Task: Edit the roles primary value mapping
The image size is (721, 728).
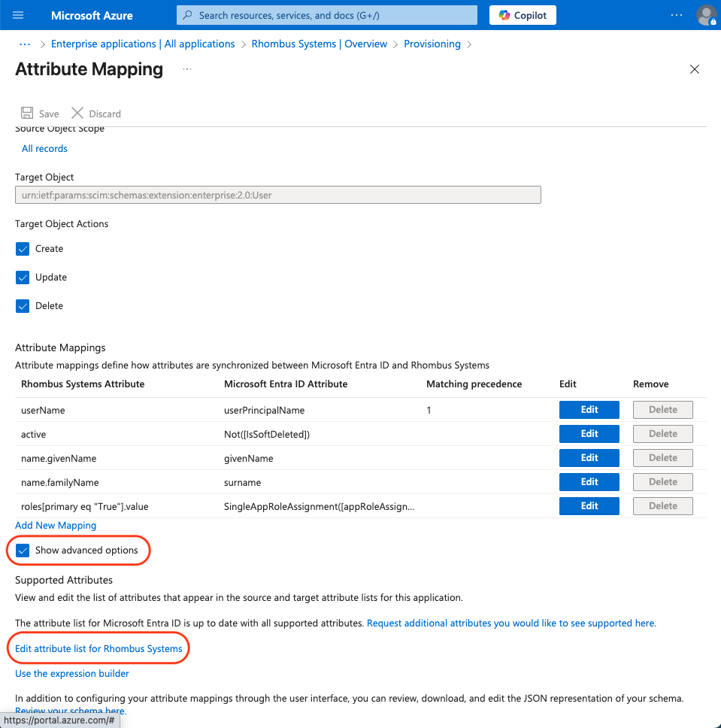Action: pyautogui.click(x=589, y=507)
